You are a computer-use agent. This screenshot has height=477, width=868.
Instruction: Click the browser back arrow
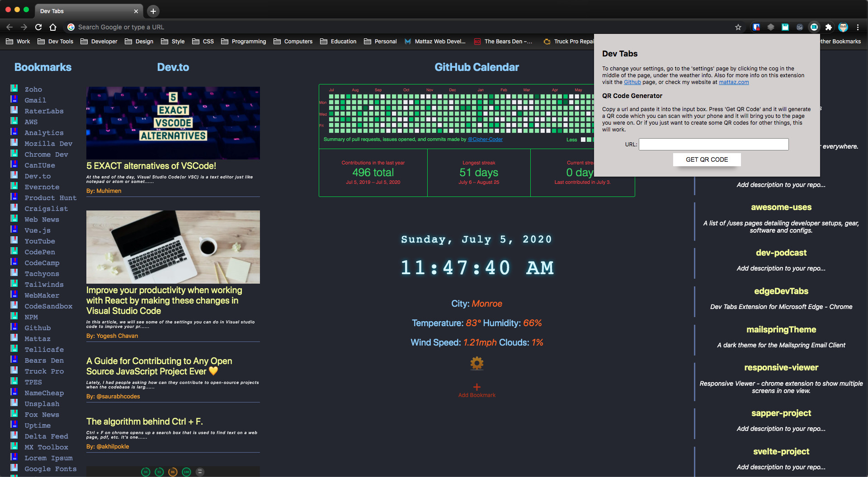click(9, 27)
